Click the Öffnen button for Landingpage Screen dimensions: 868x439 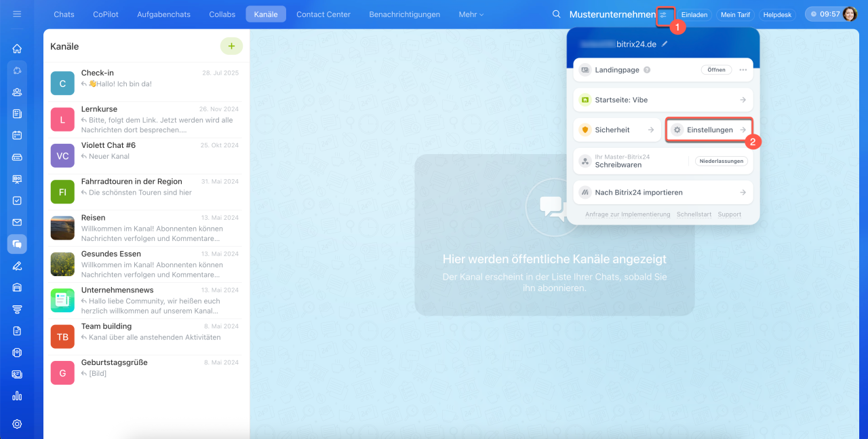pos(716,70)
